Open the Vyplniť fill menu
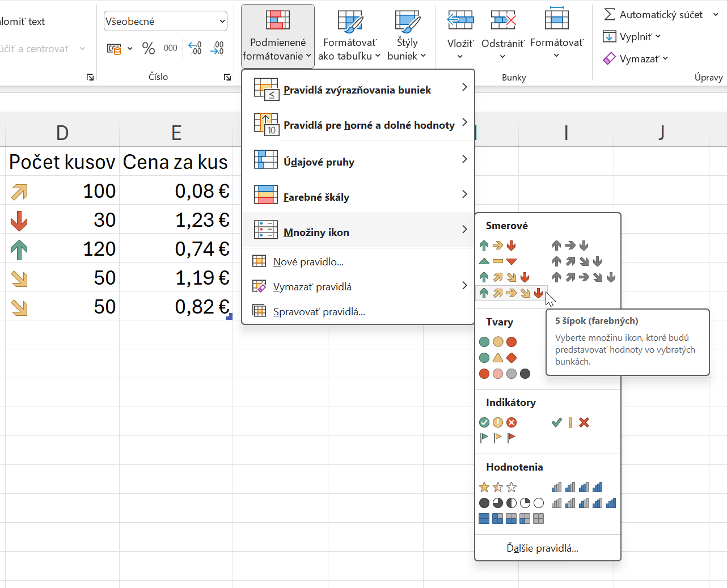Image resolution: width=727 pixels, height=588 pixels. pos(632,37)
